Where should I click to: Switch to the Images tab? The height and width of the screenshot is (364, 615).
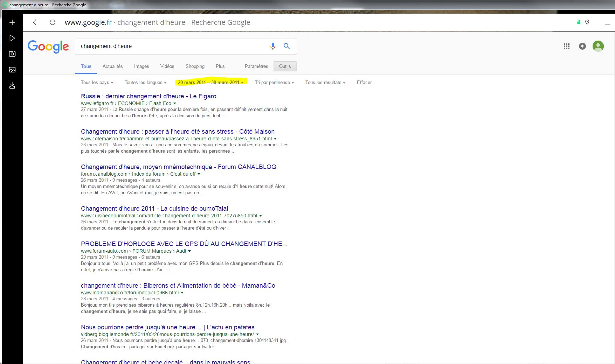tap(141, 66)
